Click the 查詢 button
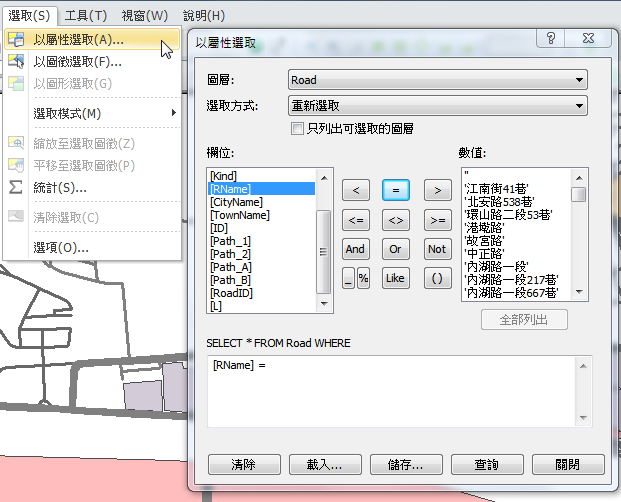 [487, 464]
